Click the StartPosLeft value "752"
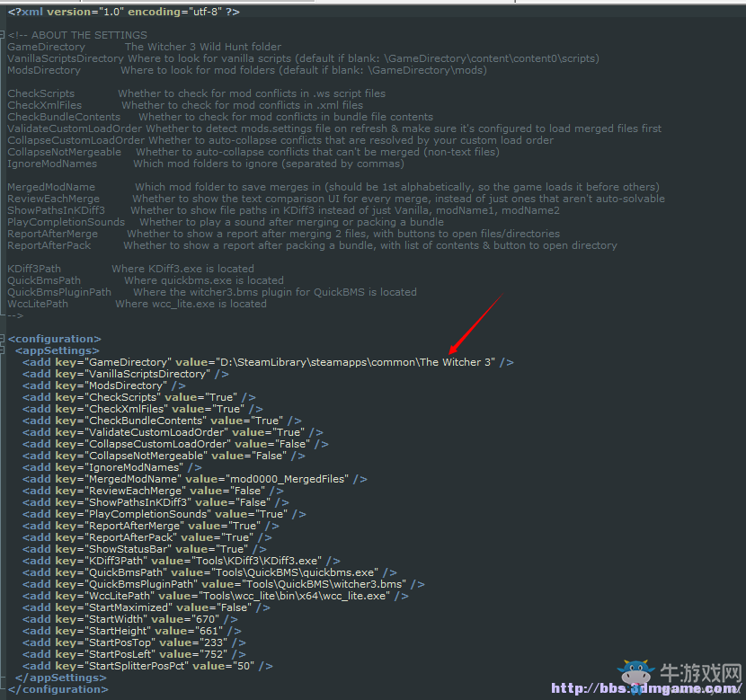The height and width of the screenshot is (700, 746). [214, 654]
